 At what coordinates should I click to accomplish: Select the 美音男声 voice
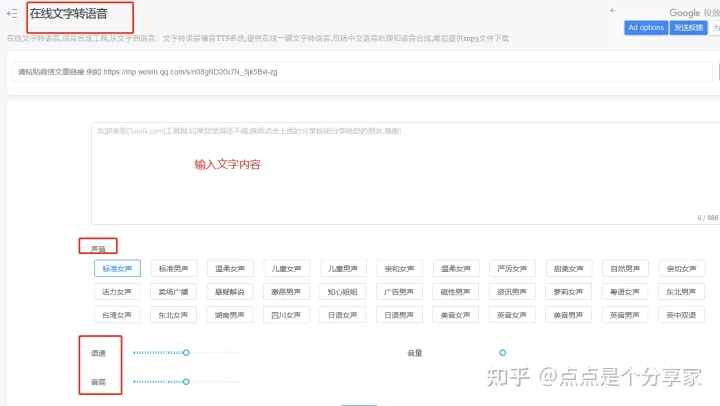click(x=568, y=315)
